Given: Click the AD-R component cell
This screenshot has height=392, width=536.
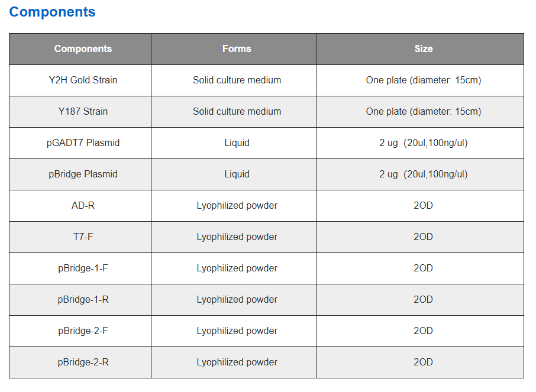Looking at the screenshot, I should [x=80, y=206].
